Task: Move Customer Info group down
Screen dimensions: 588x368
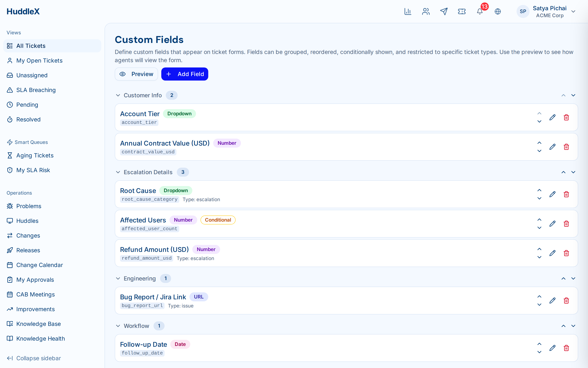Action: (x=573, y=95)
